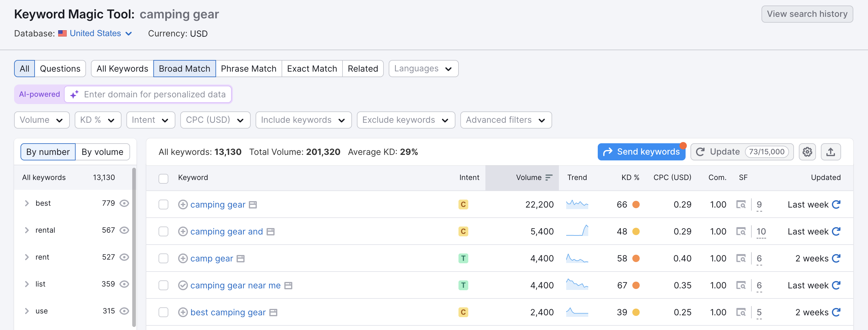
Task: Click the settings gear next to Update
Action: pyautogui.click(x=807, y=152)
